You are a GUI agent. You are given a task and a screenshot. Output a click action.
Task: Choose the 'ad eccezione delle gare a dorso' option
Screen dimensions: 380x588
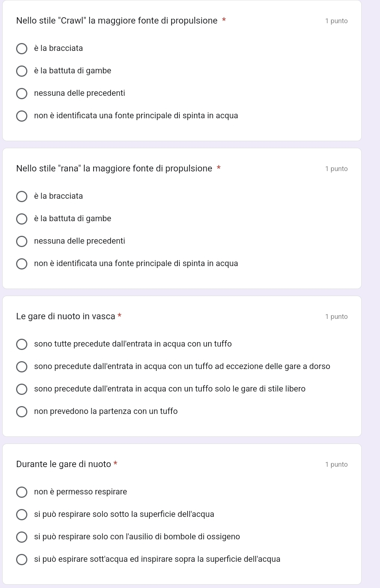pyautogui.click(x=22, y=367)
